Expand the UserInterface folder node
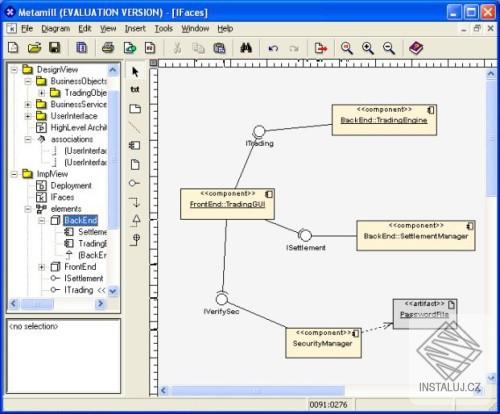500x414 pixels. [28, 116]
